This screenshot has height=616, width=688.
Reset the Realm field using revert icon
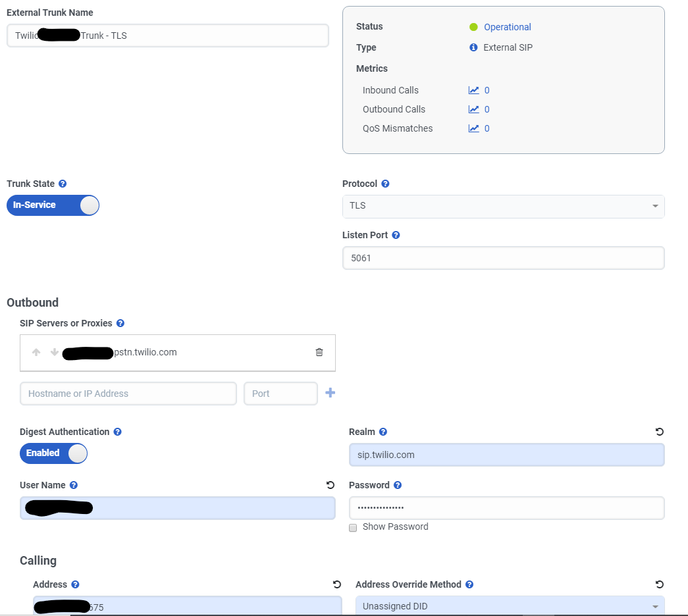659,432
